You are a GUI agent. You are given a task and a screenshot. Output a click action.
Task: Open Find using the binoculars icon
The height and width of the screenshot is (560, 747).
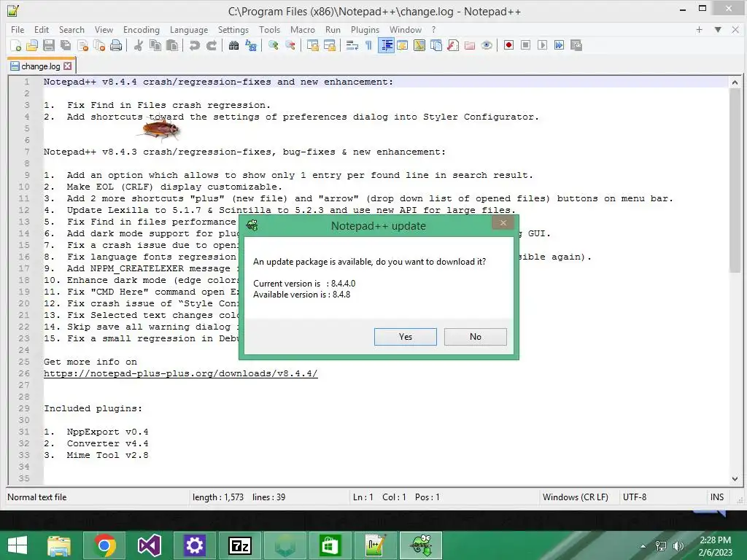(233, 45)
